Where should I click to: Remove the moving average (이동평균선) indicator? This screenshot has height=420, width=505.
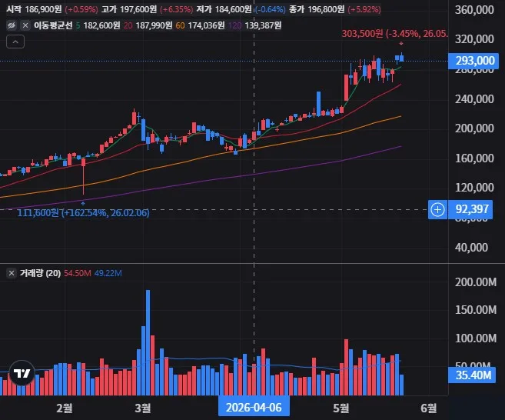pyautogui.click(x=25, y=25)
